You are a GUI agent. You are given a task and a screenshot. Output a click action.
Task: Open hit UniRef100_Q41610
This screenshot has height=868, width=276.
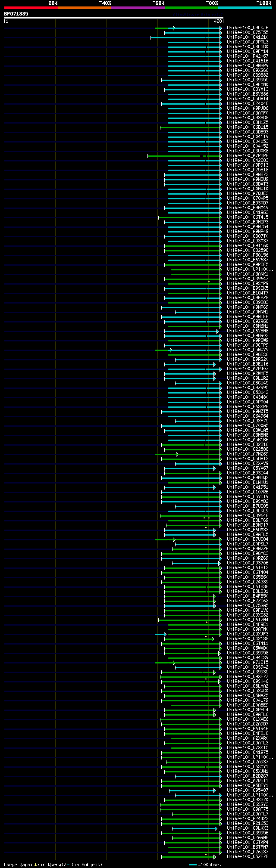(248, 37)
